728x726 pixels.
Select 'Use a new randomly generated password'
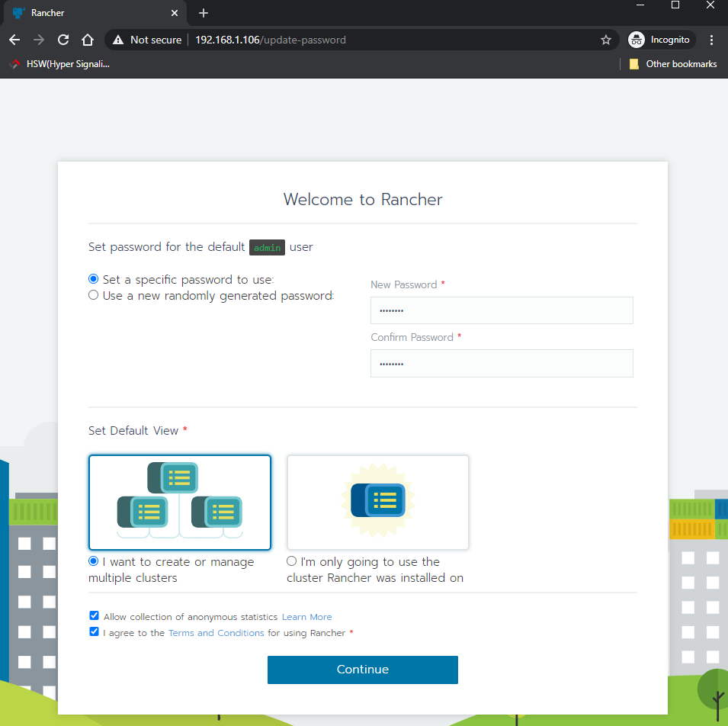pyautogui.click(x=93, y=295)
